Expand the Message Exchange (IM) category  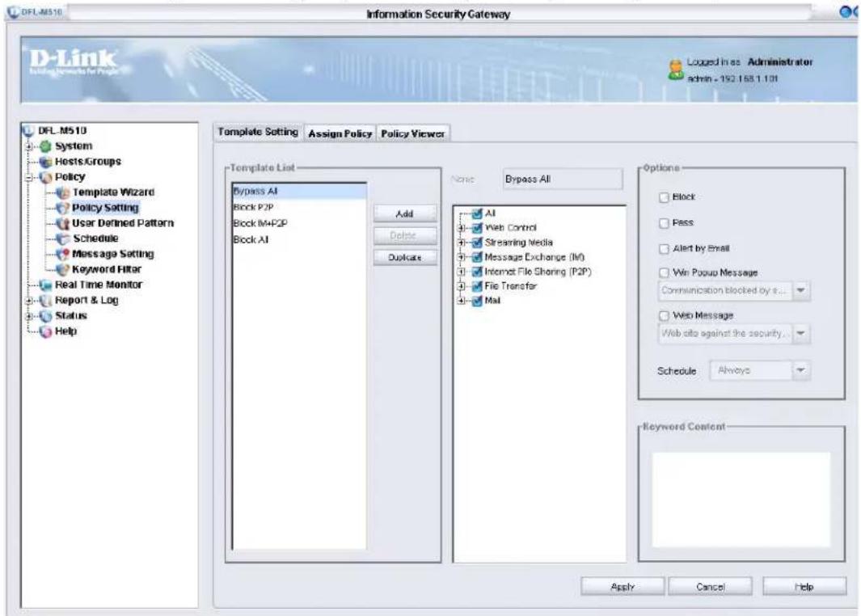pyautogui.click(x=462, y=257)
